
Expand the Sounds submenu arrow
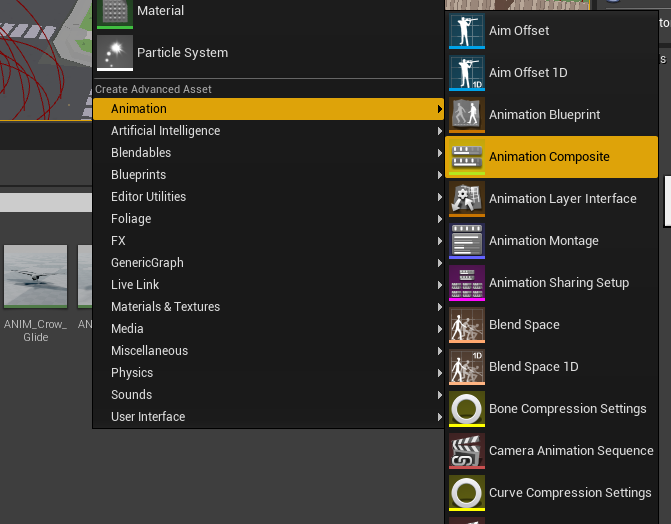point(439,395)
